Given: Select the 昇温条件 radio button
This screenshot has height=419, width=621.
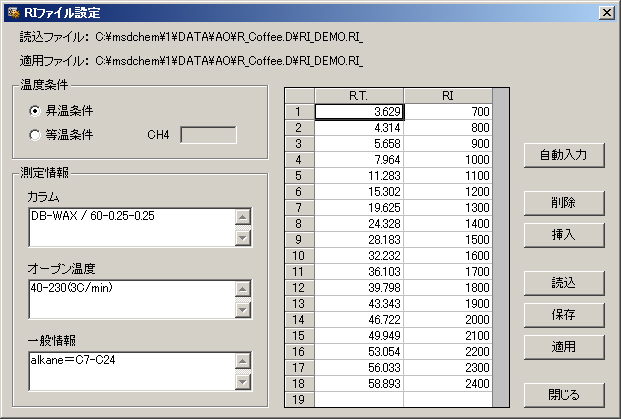Looking at the screenshot, I should point(35,111).
